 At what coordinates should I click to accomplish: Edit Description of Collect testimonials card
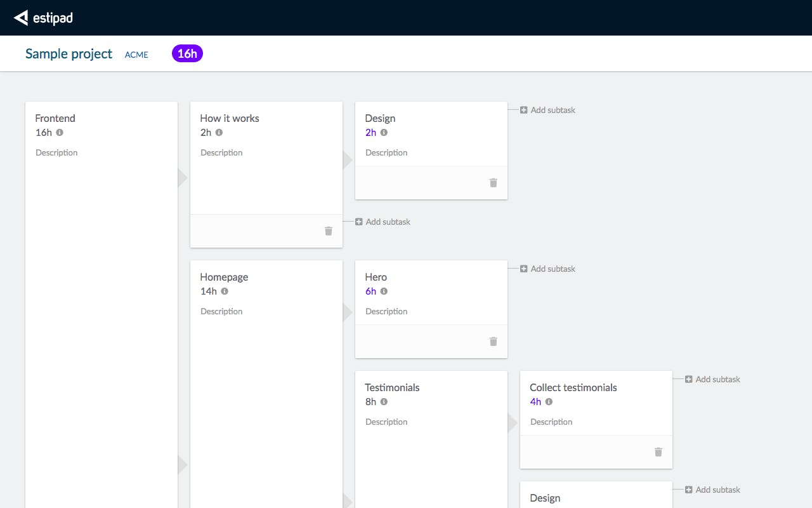551,422
